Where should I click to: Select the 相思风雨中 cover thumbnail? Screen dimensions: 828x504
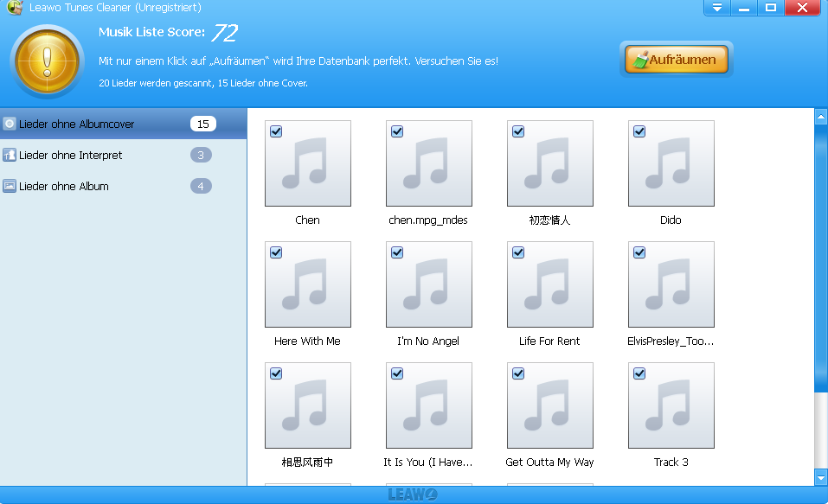(x=308, y=405)
